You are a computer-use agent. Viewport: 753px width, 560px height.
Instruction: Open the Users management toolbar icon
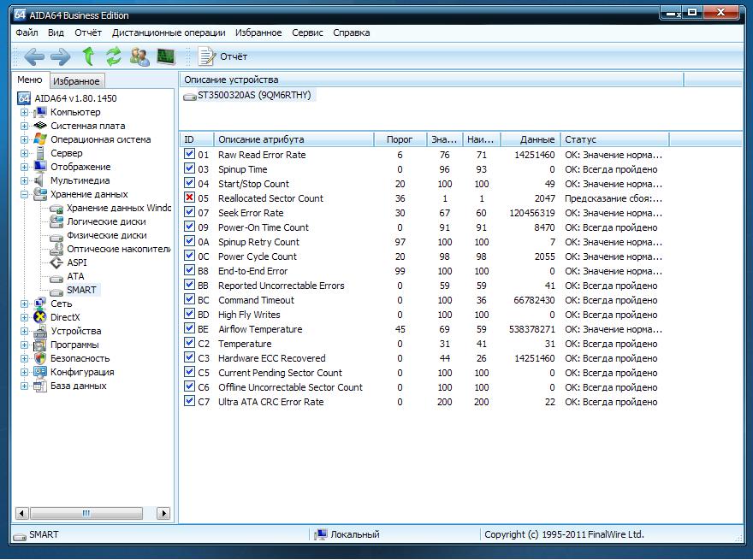(139, 56)
